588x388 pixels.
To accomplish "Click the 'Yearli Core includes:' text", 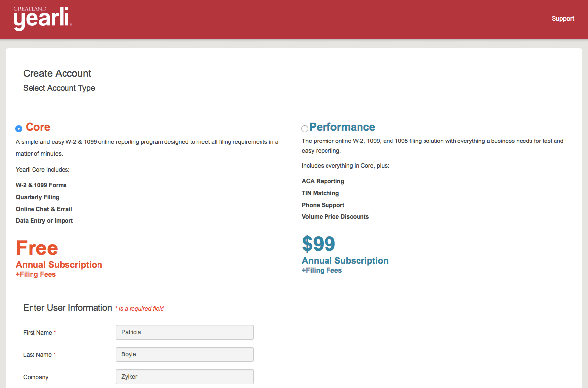I will tap(43, 169).
